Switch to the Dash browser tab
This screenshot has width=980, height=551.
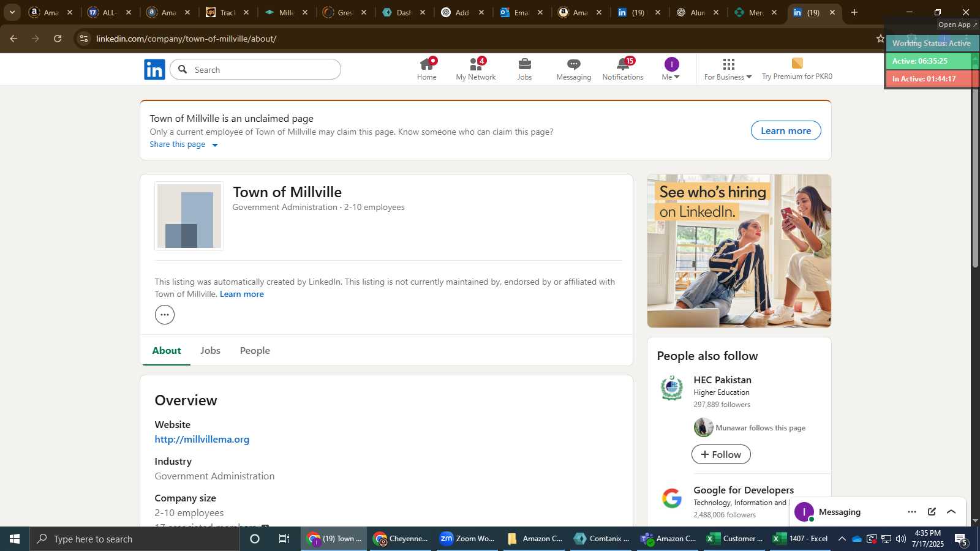[x=404, y=12]
